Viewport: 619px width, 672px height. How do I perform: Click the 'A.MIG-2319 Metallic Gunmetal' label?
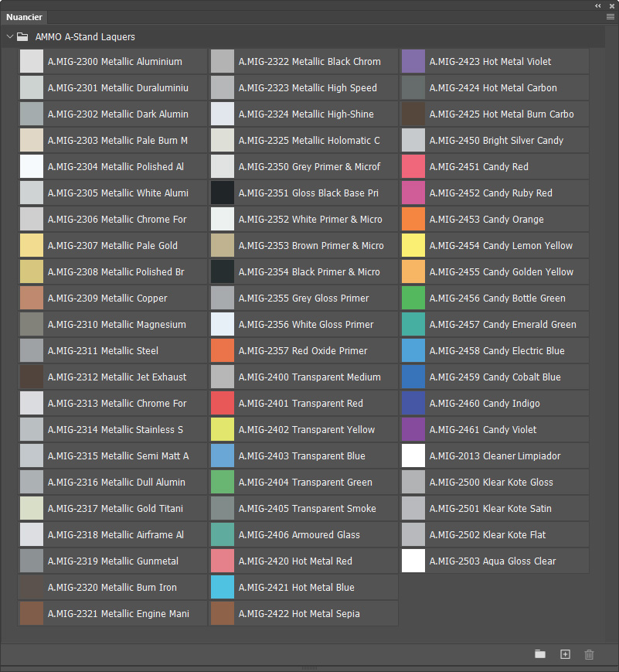pos(113,561)
